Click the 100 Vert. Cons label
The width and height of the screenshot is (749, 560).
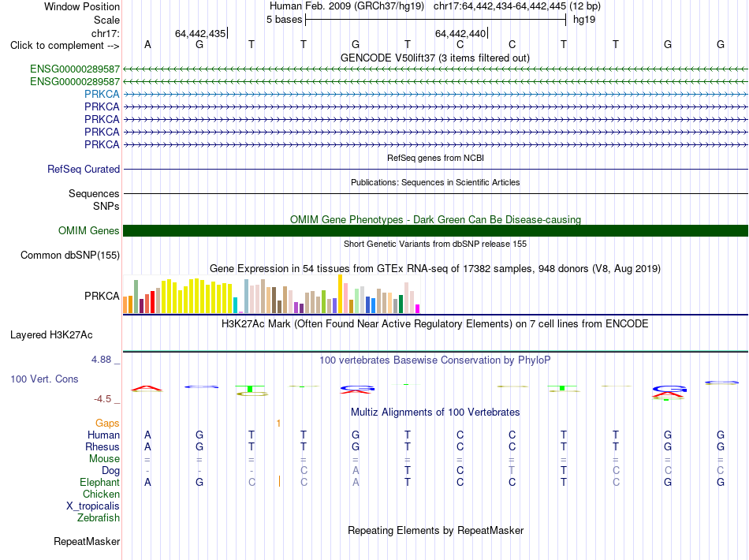click(44, 379)
